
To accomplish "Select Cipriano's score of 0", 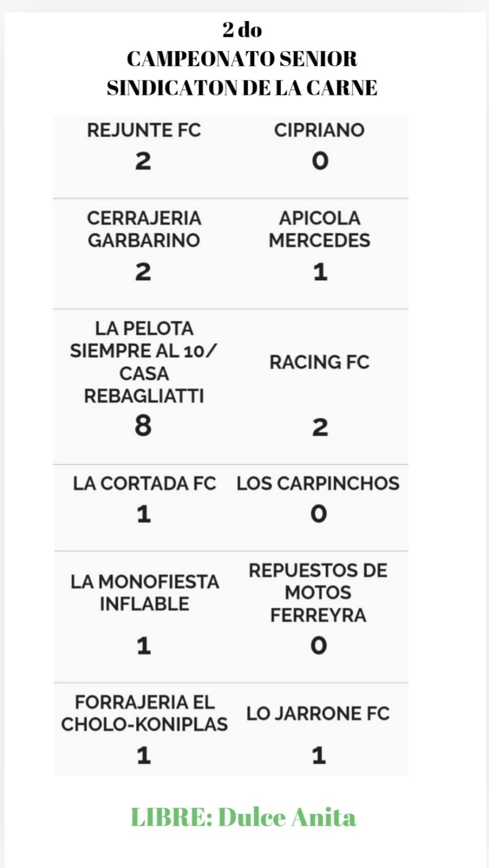I will (320, 161).
